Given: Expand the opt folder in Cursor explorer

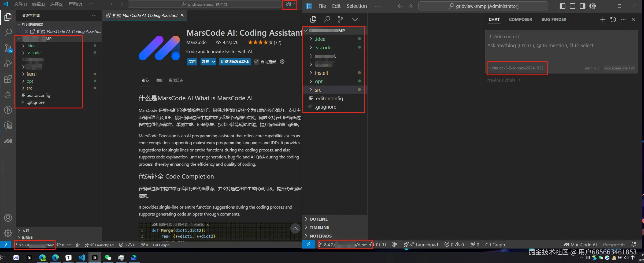Looking at the screenshot, I should click(335, 81).
